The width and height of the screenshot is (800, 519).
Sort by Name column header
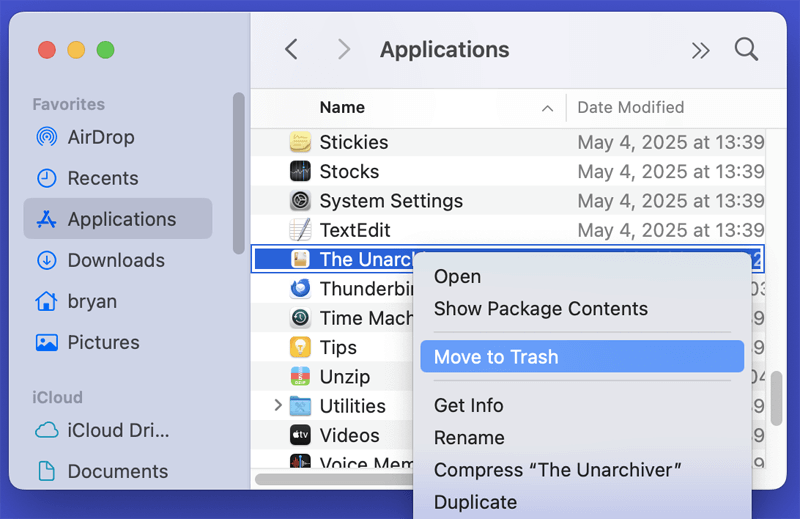pyautogui.click(x=342, y=108)
